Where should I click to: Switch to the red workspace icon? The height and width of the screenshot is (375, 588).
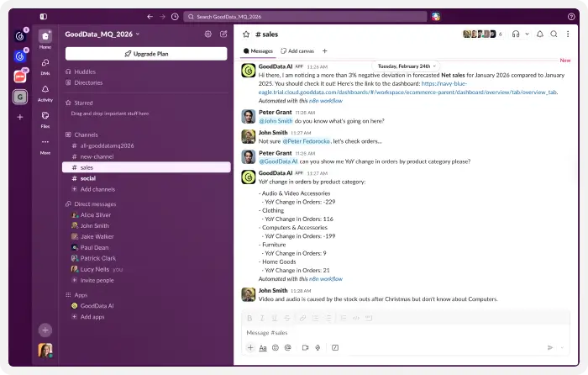point(20,77)
